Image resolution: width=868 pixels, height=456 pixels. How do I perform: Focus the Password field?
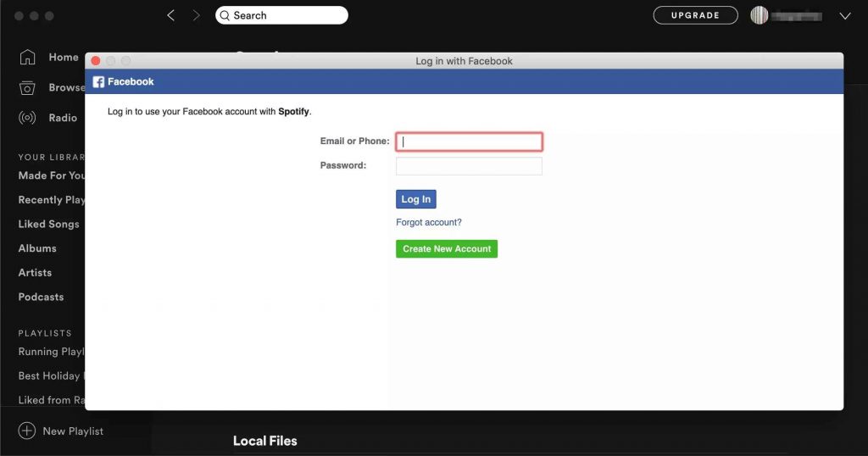click(469, 166)
